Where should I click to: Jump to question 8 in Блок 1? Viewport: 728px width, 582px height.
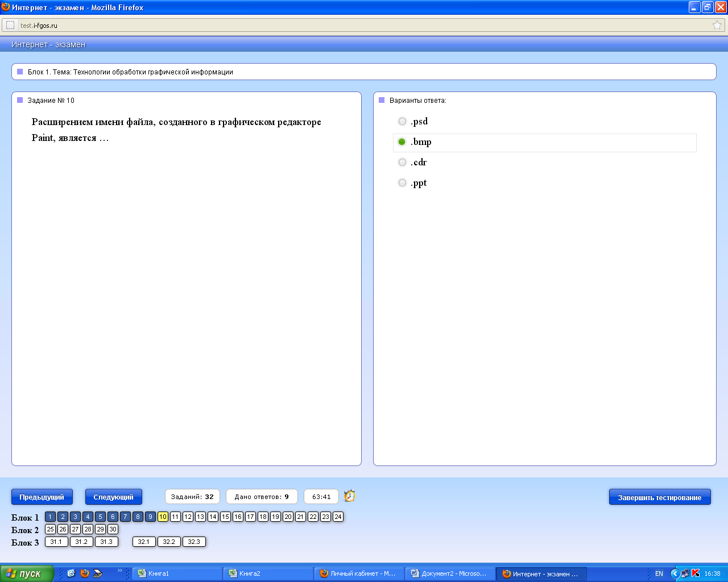coord(138,517)
